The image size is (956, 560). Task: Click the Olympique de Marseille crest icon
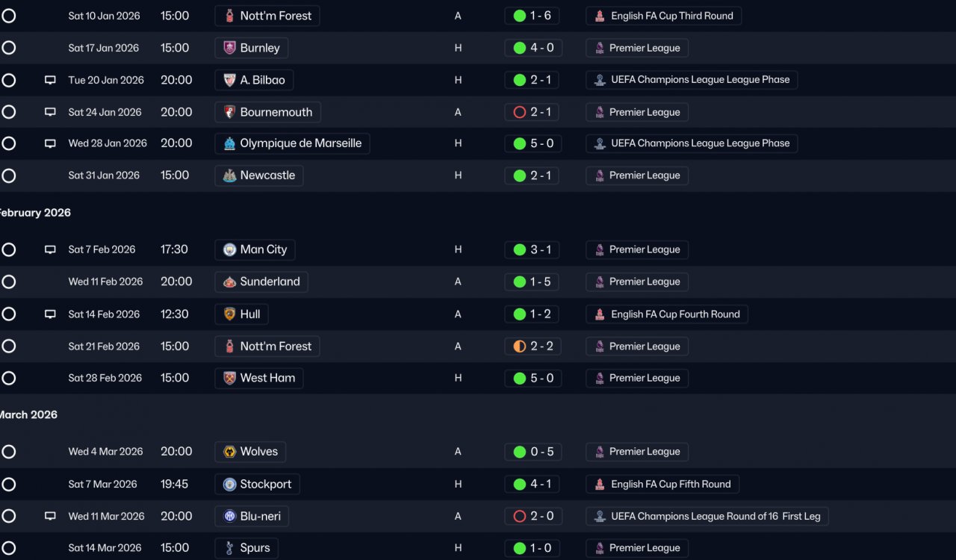[230, 143]
